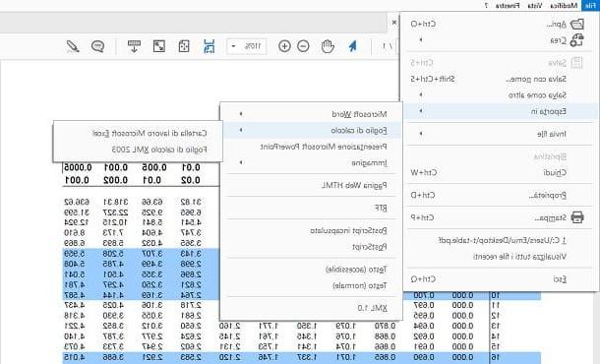The image size is (600, 364).
Task: Click table cell value 318.31
Action: click(115, 202)
